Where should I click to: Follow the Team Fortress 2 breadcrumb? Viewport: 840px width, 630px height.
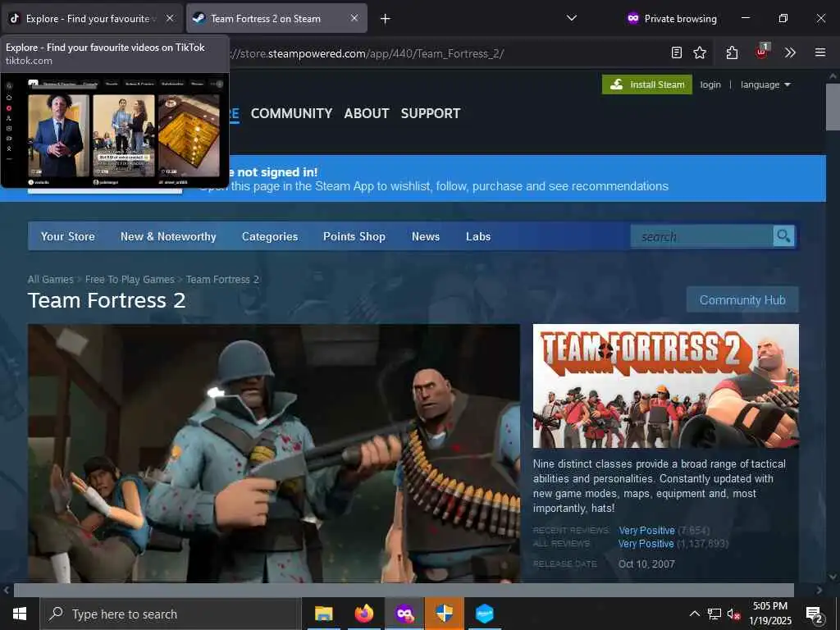click(222, 279)
